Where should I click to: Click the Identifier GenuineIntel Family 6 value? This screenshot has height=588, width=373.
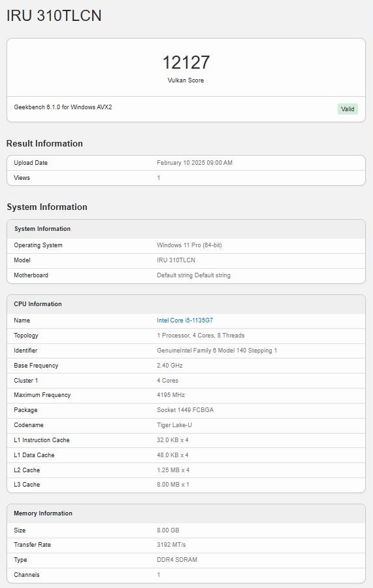coord(217,351)
